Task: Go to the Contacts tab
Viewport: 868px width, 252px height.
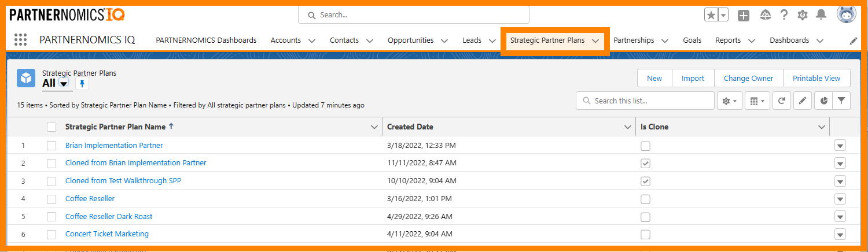Action: point(344,40)
